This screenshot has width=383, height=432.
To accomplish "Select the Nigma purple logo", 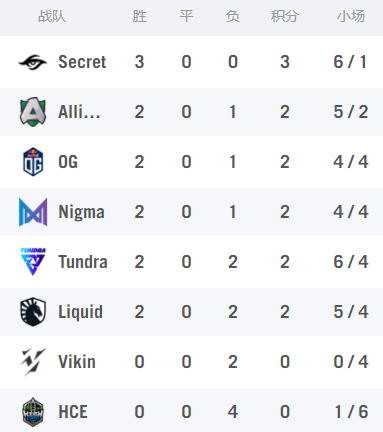I will tap(33, 212).
